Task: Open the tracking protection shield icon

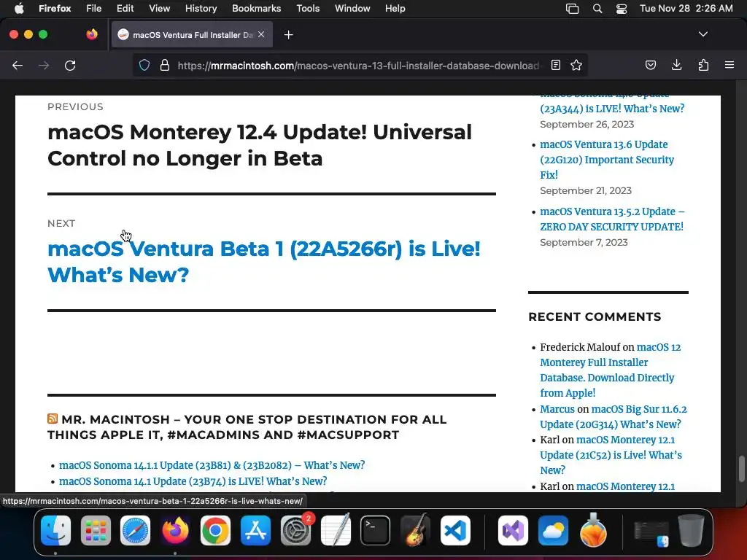Action: pos(144,65)
